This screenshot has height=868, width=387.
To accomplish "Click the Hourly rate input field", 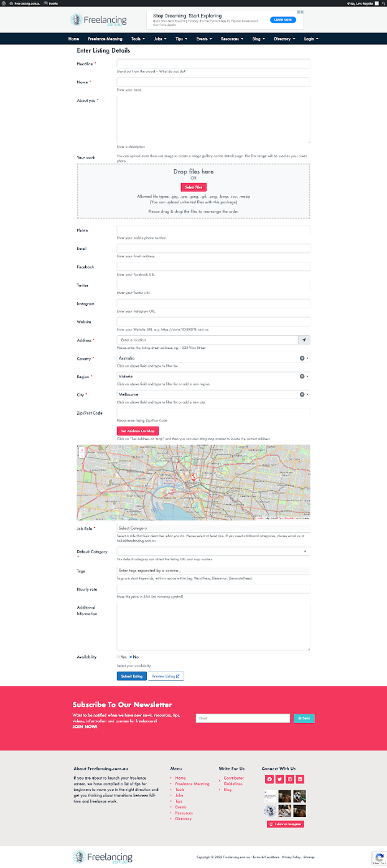I will tap(213, 589).
